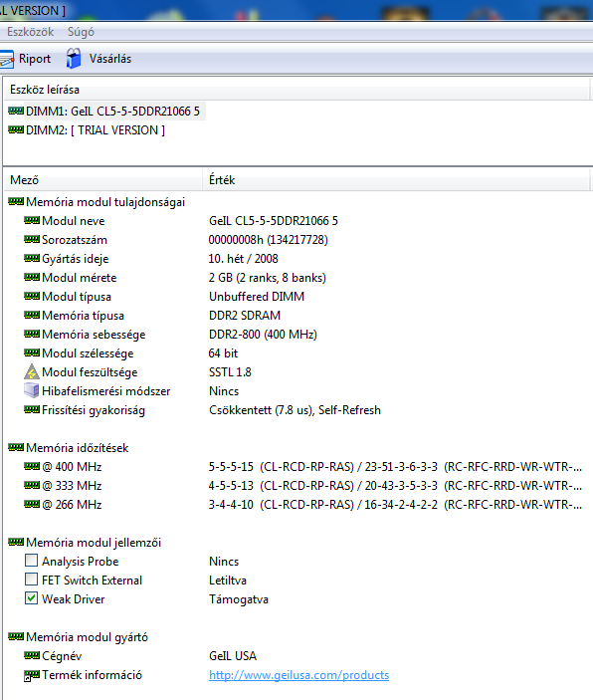Open the Súgó menu
Image resolution: width=593 pixels, height=700 pixels.
tap(81, 32)
